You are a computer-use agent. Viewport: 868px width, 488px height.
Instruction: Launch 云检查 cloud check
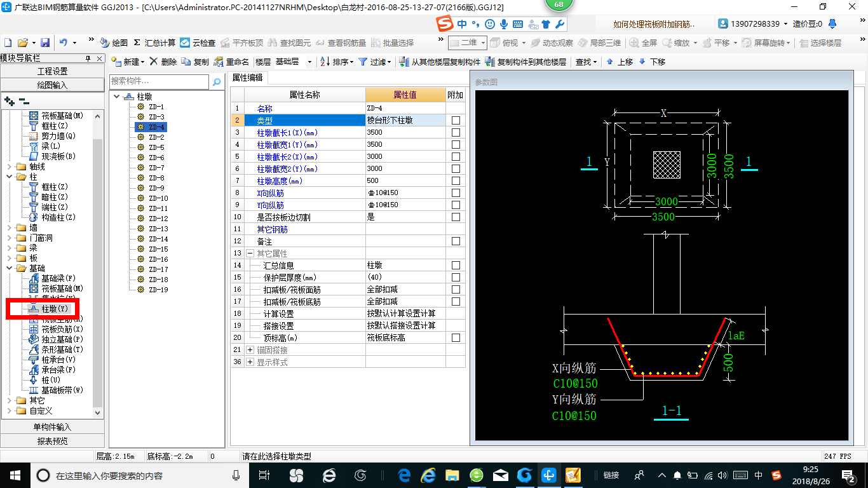(x=198, y=43)
